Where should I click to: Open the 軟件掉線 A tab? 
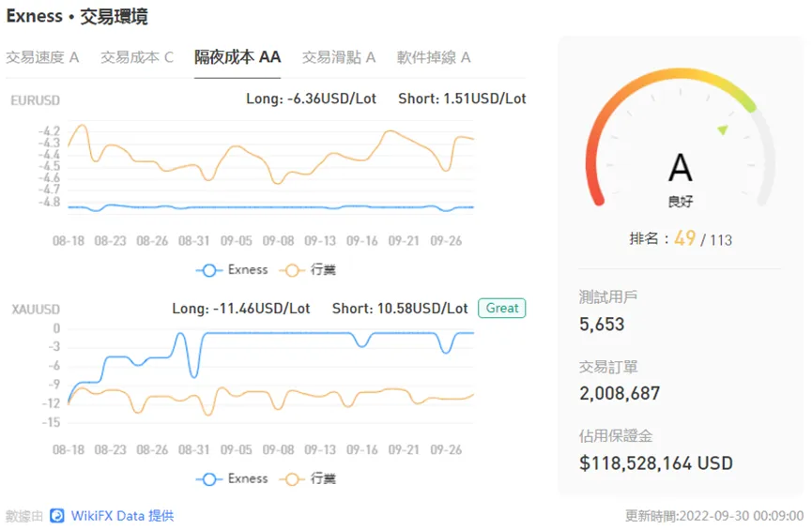tap(434, 57)
